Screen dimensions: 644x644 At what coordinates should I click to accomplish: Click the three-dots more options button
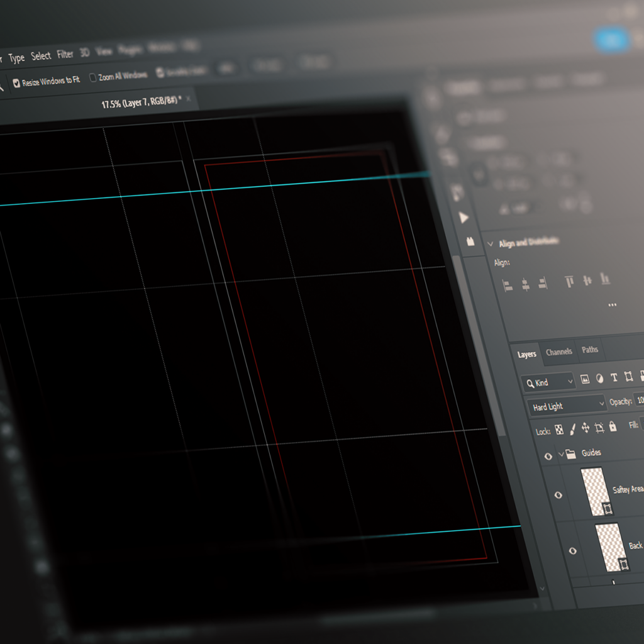(x=613, y=305)
